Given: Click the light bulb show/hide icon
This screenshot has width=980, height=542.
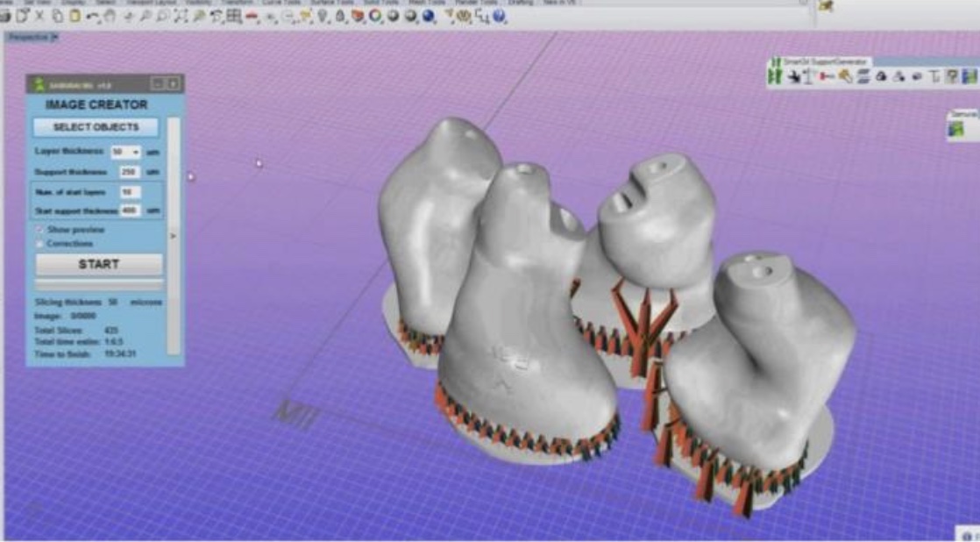Looking at the screenshot, I should click(323, 18).
